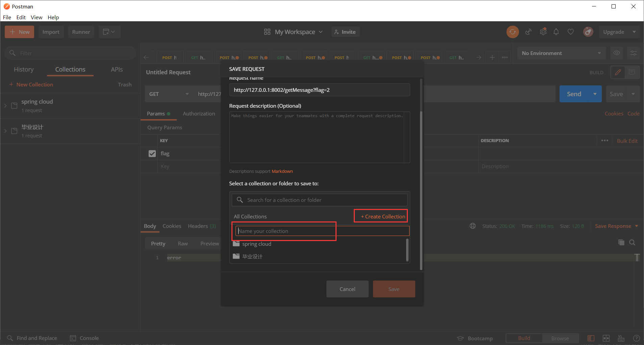The image size is (644, 345).
Task: Focus the Name your collection field
Action: pyautogui.click(x=322, y=231)
